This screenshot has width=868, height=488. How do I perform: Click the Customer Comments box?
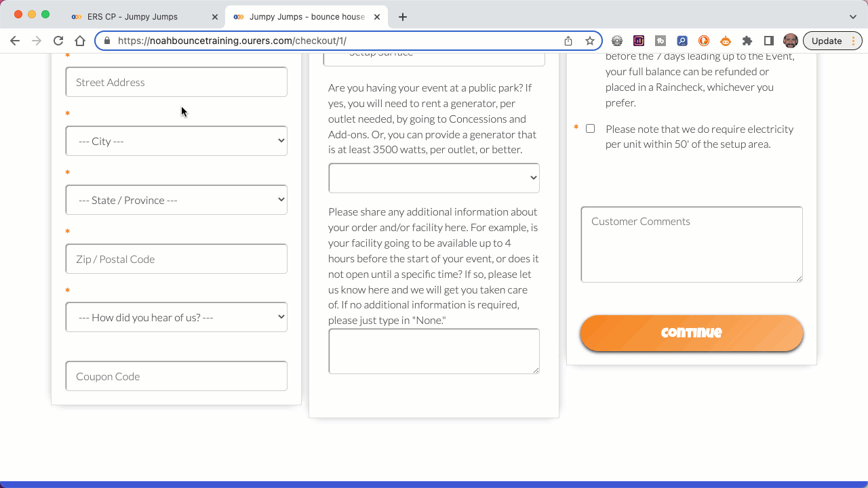pyautogui.click(x=692, y=245)
